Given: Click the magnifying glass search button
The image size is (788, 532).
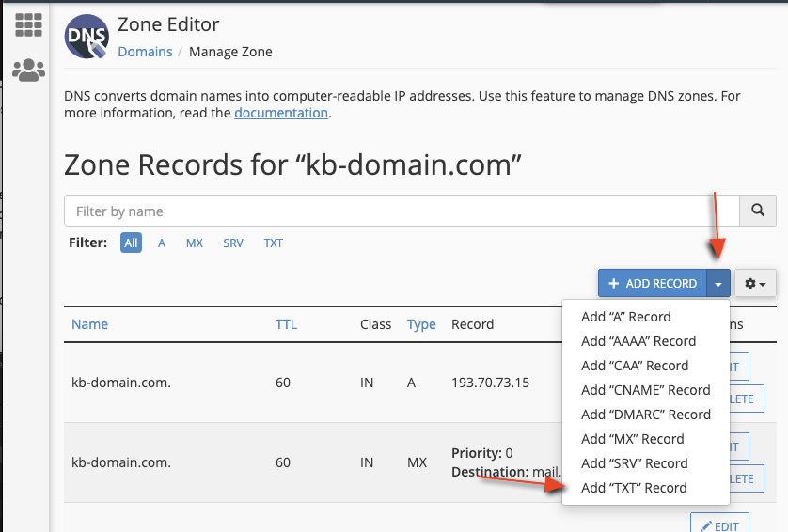Looking at the screenshot, I should point(758,211).
